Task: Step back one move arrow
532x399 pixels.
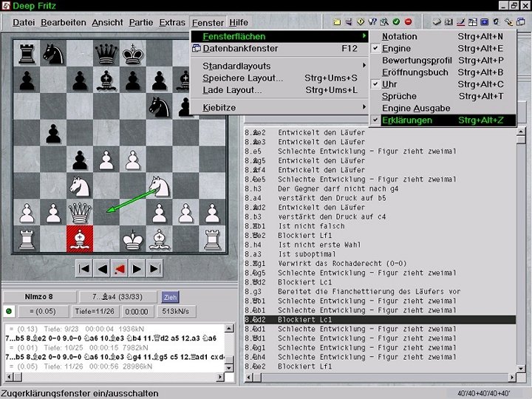Action: point(101,269)
